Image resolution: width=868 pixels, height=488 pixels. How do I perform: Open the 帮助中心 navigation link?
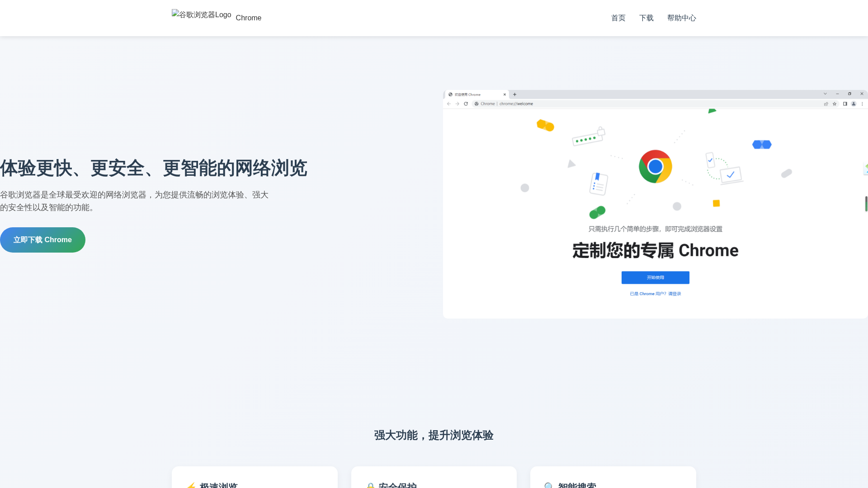681,18
